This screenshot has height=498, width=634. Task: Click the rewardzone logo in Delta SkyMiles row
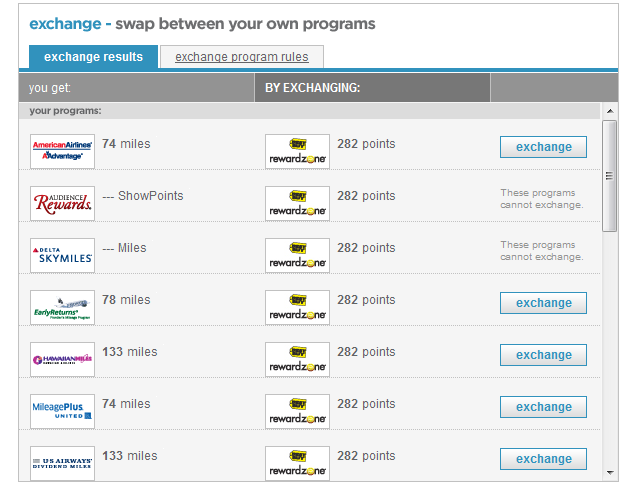(x=297, y=255)
